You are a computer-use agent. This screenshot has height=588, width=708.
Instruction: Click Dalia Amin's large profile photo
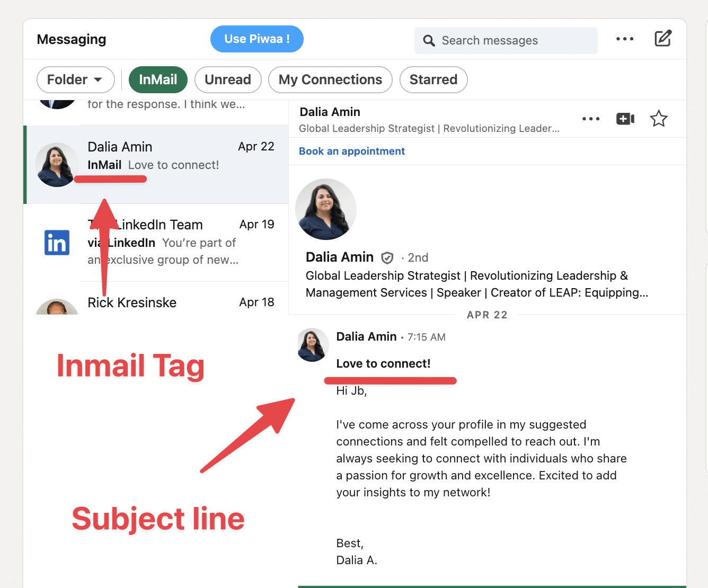point(326,209)
